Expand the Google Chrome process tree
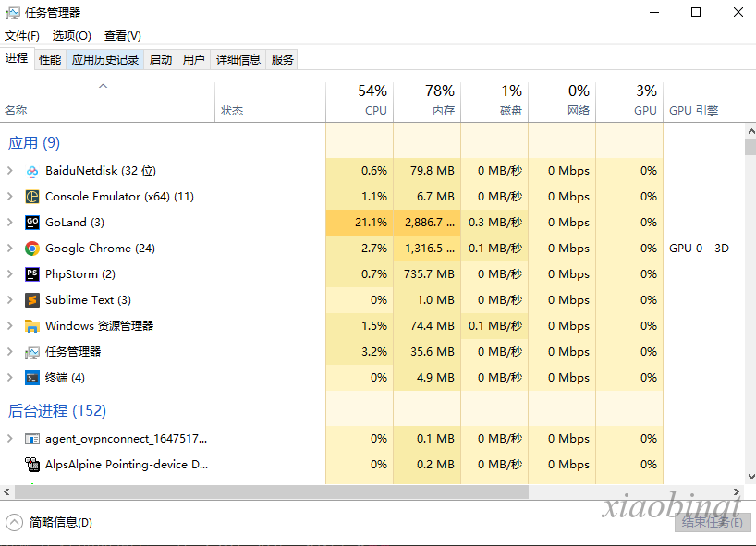Viewport: 756px width, 546px height. (x=10, y=249)
